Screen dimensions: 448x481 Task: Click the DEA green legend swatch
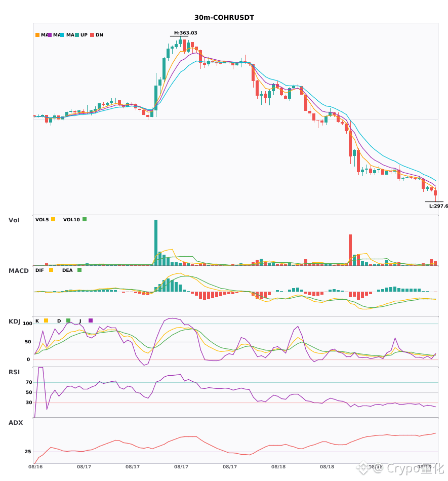click(x=79, y=270)
